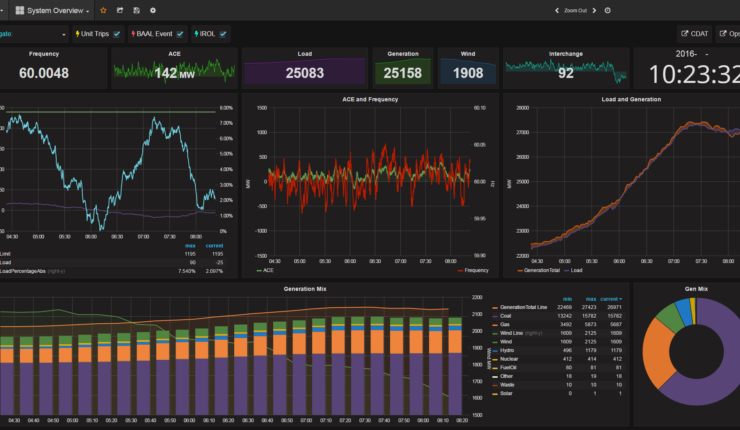
Task: Sort Generation Mix legend by min column
Action: [x=567, y=299]
